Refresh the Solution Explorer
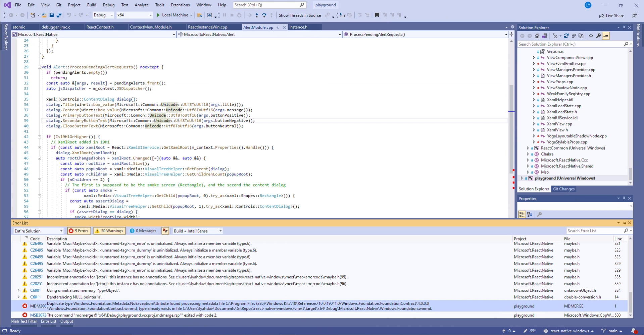 tap(566, 36)
